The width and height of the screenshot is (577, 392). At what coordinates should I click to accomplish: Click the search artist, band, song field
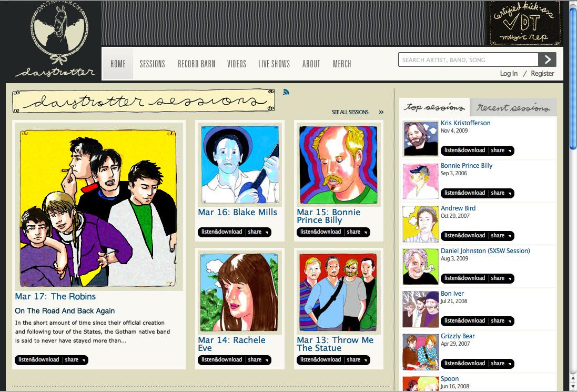point(469,59)
